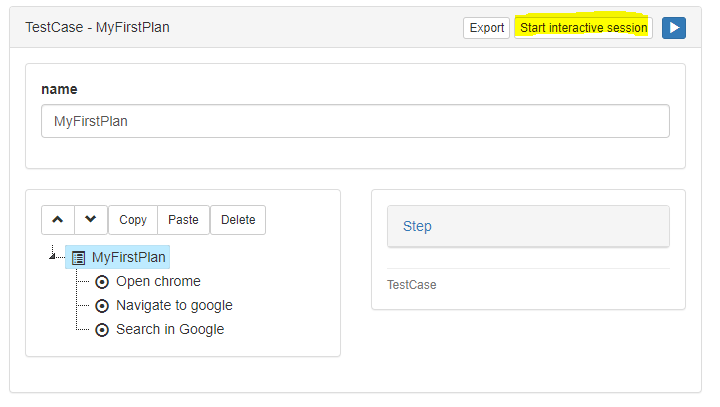Select the Open chrome step

[x=158, y=281]
